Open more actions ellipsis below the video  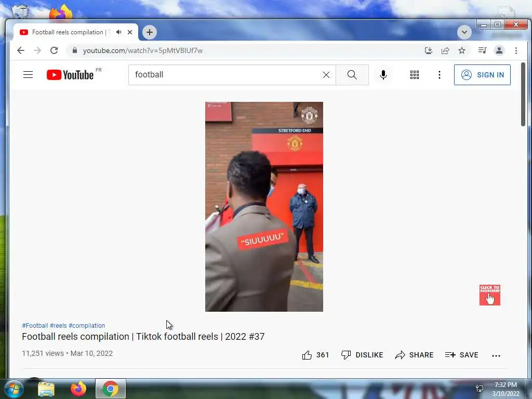coord(496,355)
